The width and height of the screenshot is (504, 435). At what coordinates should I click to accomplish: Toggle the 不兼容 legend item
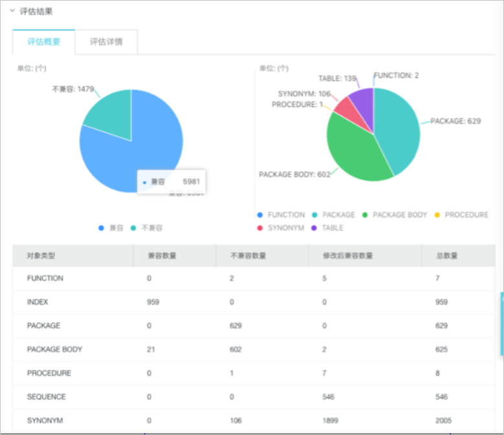click(147, 228)
